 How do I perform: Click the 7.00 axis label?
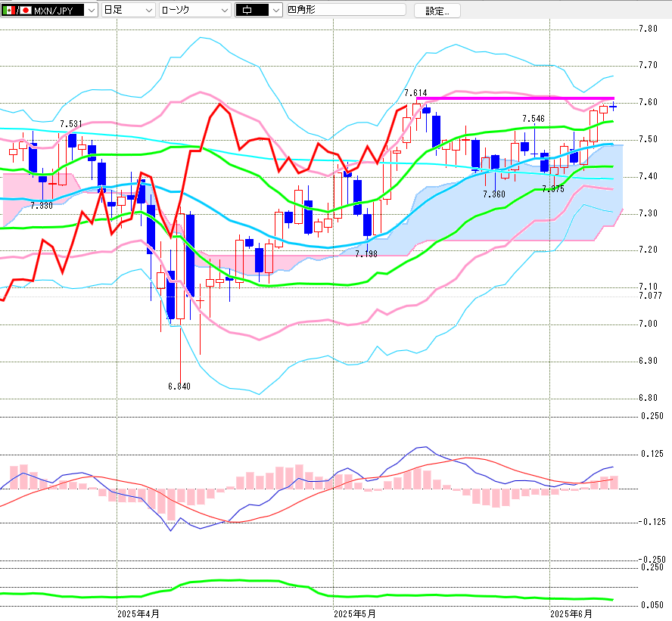point(648,324)
